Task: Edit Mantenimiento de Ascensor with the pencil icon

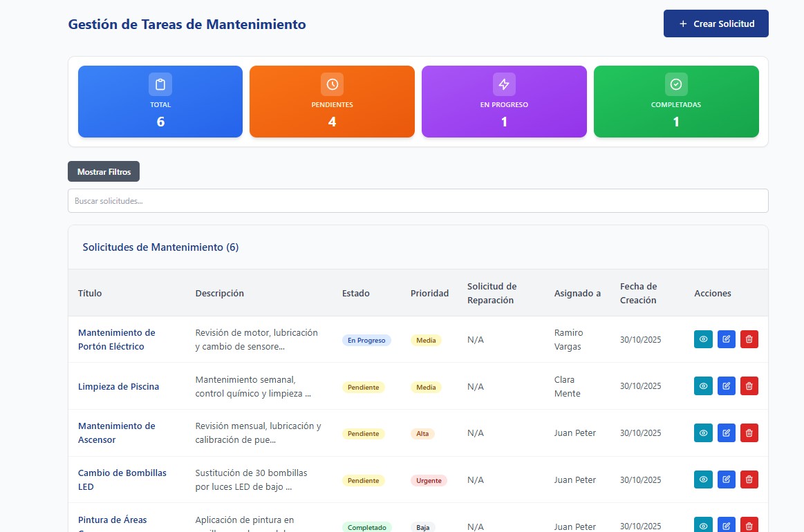Action: click(x=726, y=433)
